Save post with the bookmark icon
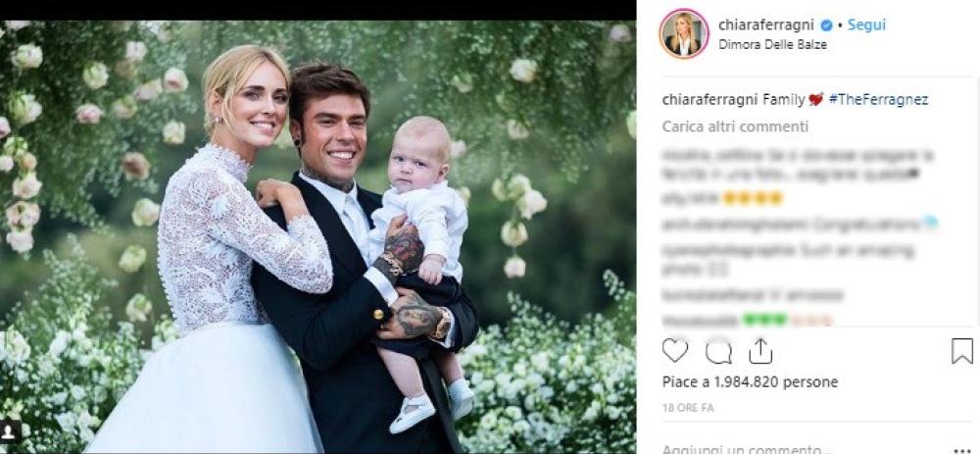This screenshot has width=980, height=454. pyautogui.click(x=962, y=351)
